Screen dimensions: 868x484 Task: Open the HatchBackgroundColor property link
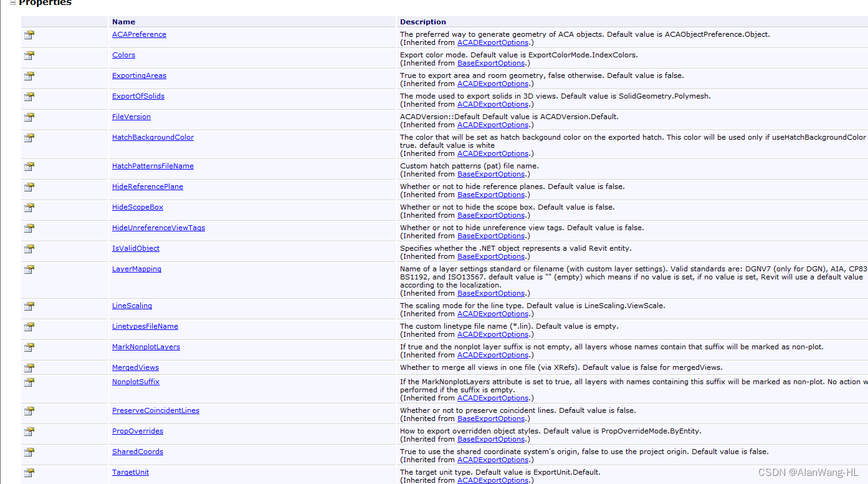pos(153,137)
